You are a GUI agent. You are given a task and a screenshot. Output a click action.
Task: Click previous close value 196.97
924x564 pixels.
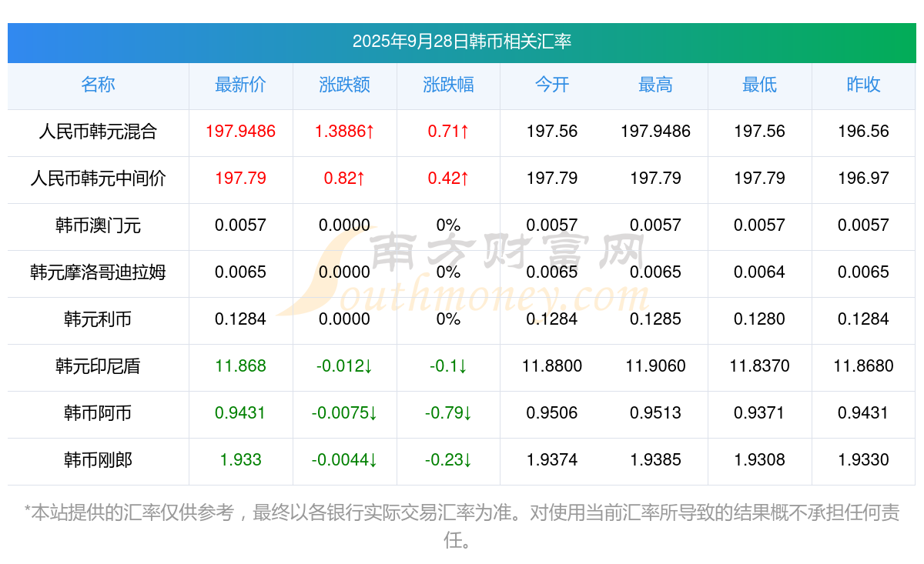tap(863, 179)
